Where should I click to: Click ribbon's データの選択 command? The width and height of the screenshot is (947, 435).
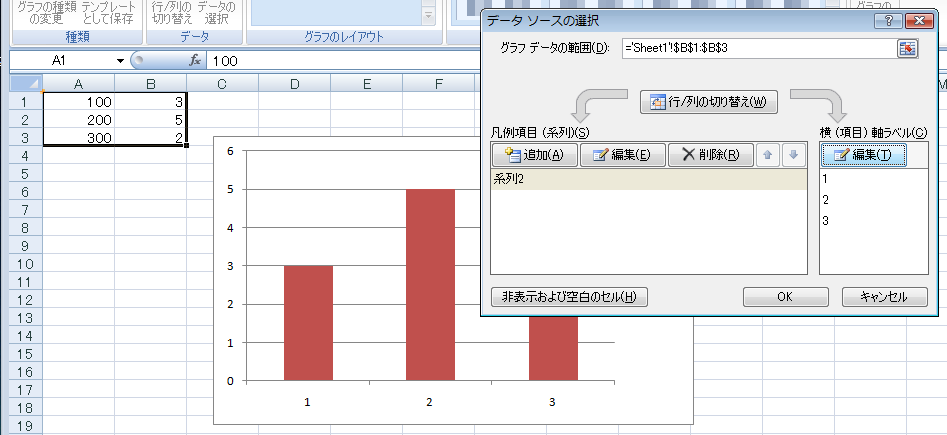(216, 13)
